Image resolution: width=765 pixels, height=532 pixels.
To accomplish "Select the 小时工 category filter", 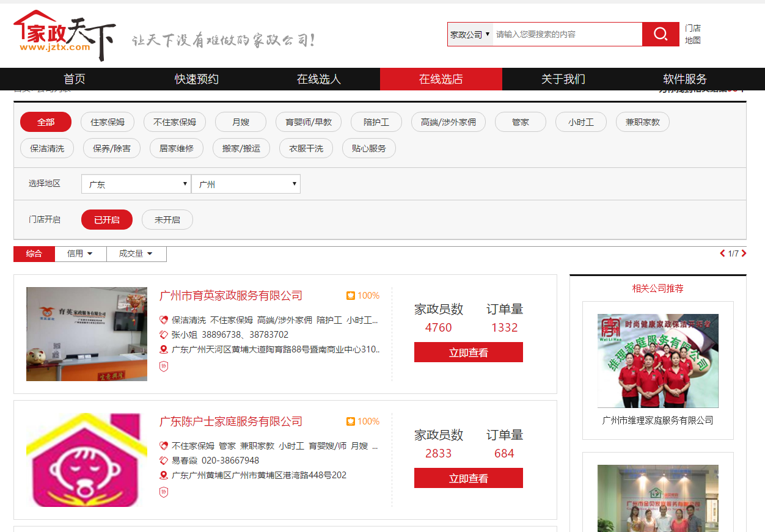I will pos(581,122).
